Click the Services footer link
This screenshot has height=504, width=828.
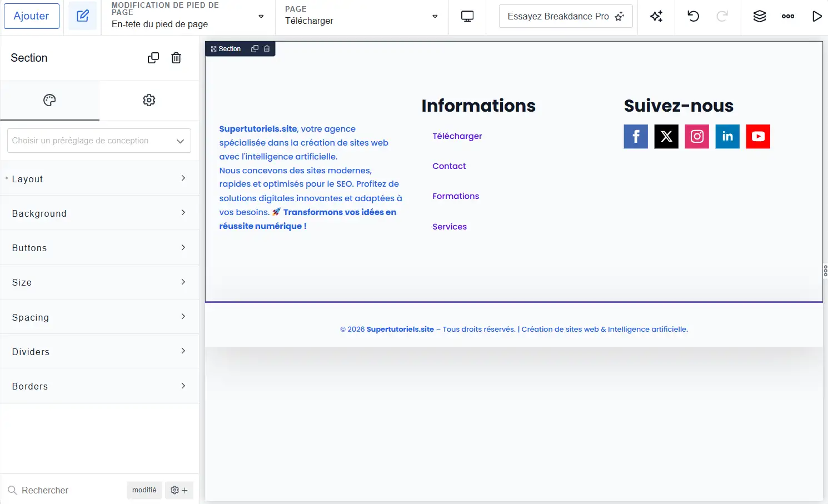pyautogui.click(x=450, y=227)
